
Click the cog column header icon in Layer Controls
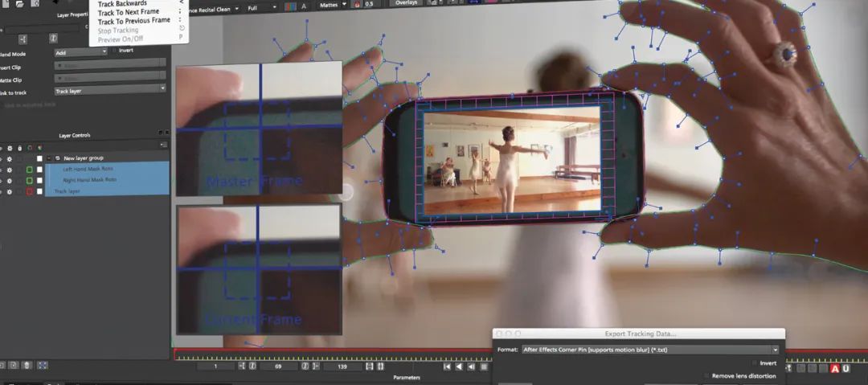(x=10, y=148)
